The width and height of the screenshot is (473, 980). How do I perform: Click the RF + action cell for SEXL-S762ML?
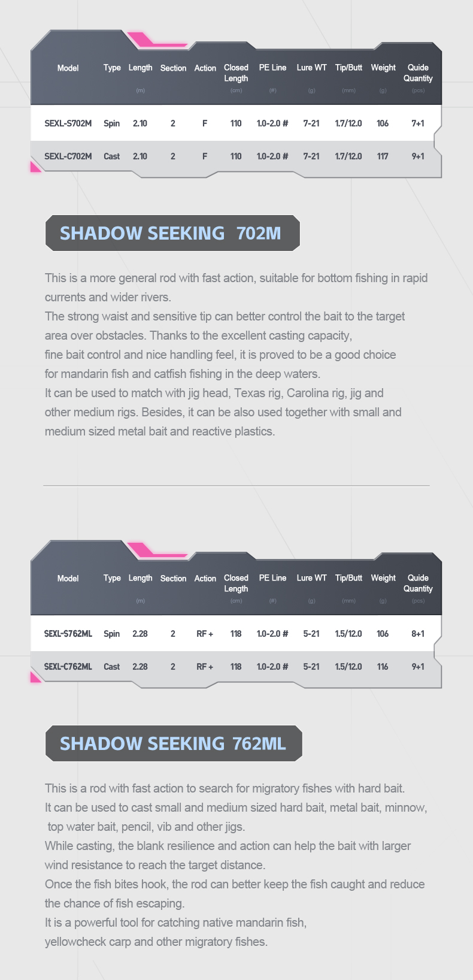205,634
